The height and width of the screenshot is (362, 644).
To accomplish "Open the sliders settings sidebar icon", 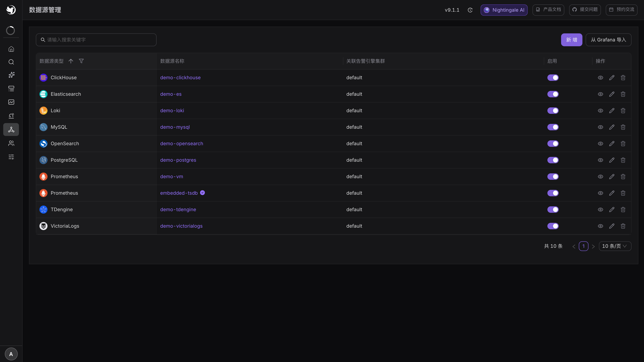I will coord(11,157).
